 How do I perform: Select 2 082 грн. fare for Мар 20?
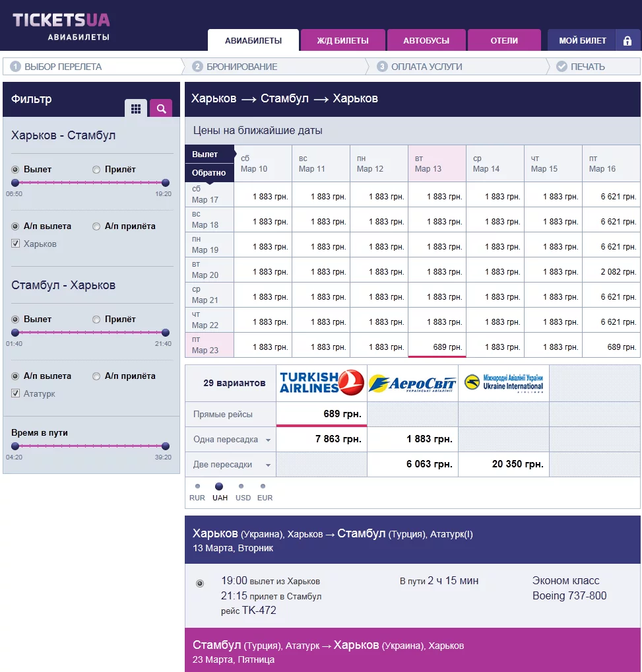point(611,270)
